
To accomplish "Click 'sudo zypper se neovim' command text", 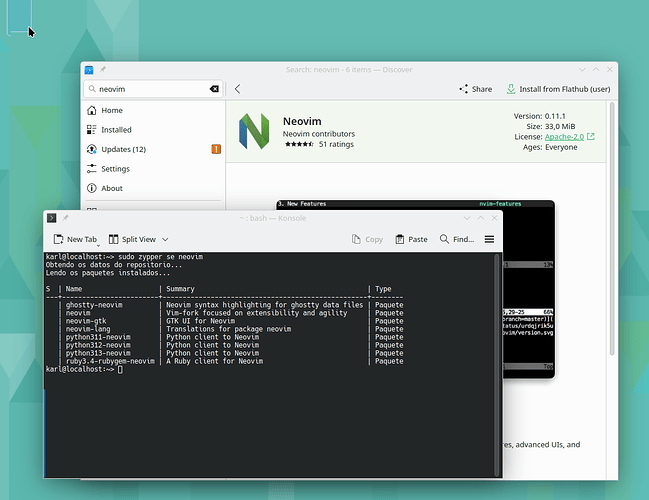I will [161, 257].
